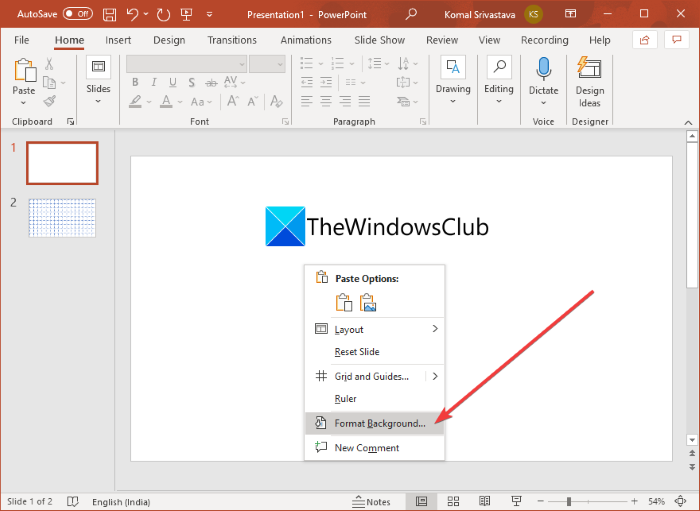Click the Text Shadow S icon

click(192, 83)
